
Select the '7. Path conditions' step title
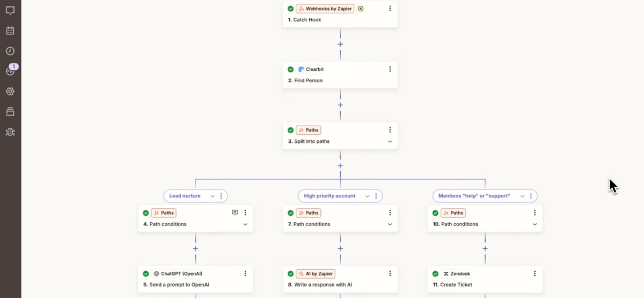(x=310, y=224)
